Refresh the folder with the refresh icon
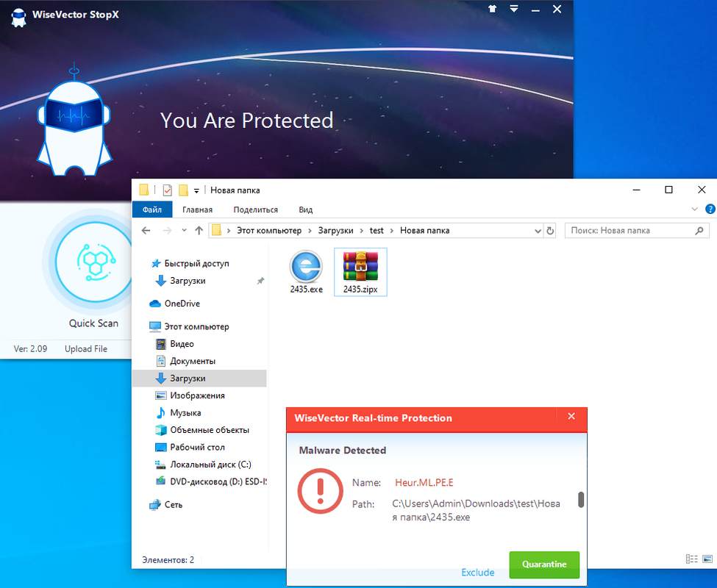 coord(550,232)
